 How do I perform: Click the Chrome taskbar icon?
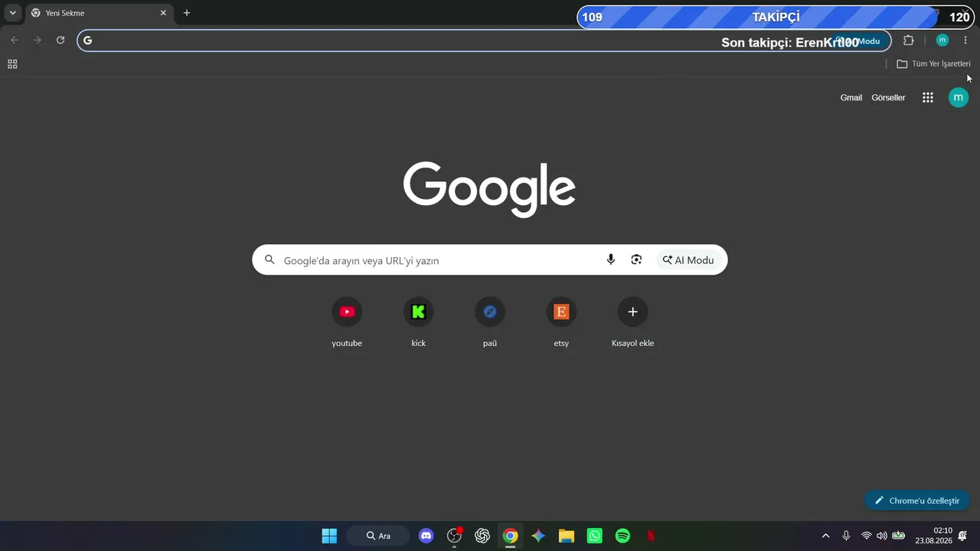click(x=511, y=536)
